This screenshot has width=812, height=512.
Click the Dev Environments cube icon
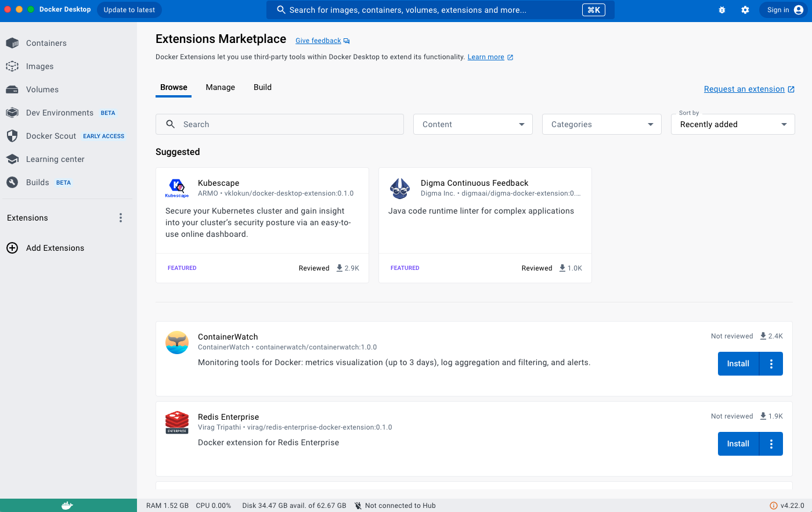click(12, 113)
